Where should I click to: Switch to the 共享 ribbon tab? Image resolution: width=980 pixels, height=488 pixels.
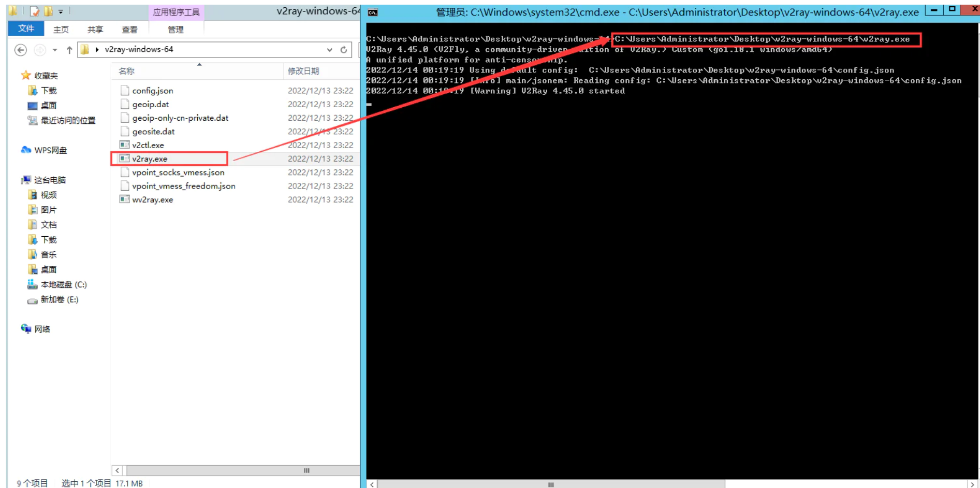(x=95, y=30)
